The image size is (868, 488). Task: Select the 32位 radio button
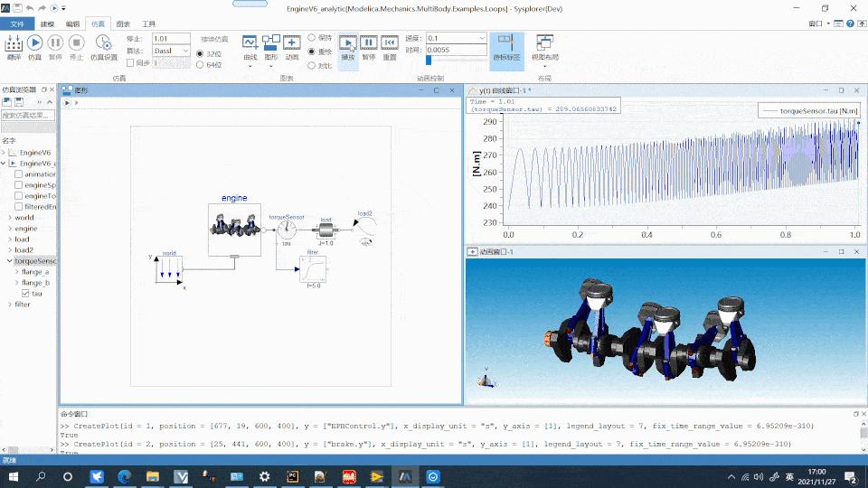point(200,53)
